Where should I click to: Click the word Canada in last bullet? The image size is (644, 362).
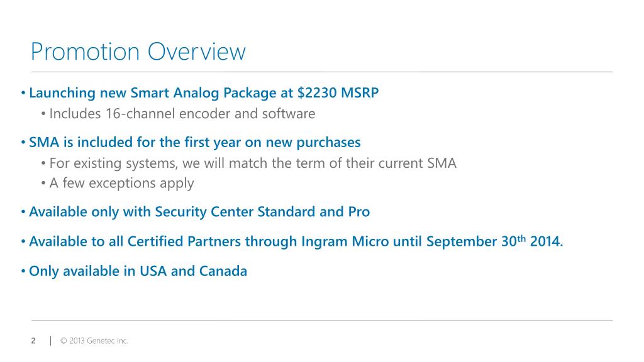(223, 271)
